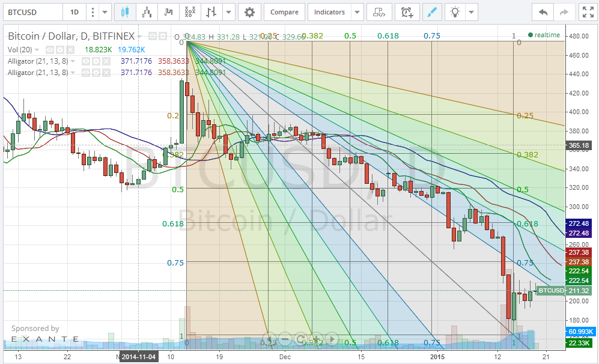Remove the first Alligator indicator
Screen dimensions: 599x364
point(106,61)
